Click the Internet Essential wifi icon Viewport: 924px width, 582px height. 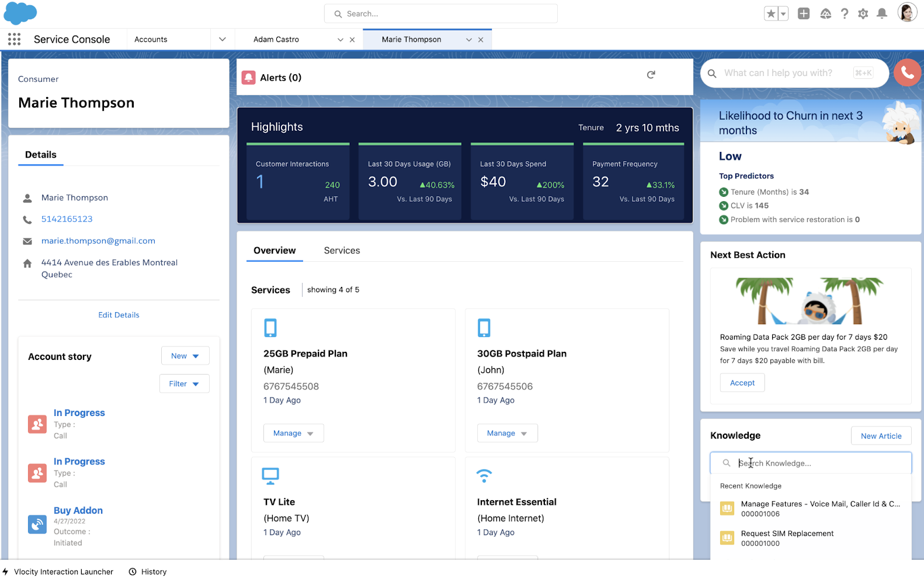pos(484,476)
